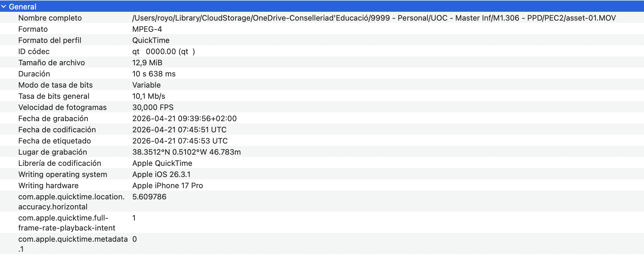Click the 30,000 FPS frame rate value
This screenshot has height=257, width=644.
click(153, 107)
